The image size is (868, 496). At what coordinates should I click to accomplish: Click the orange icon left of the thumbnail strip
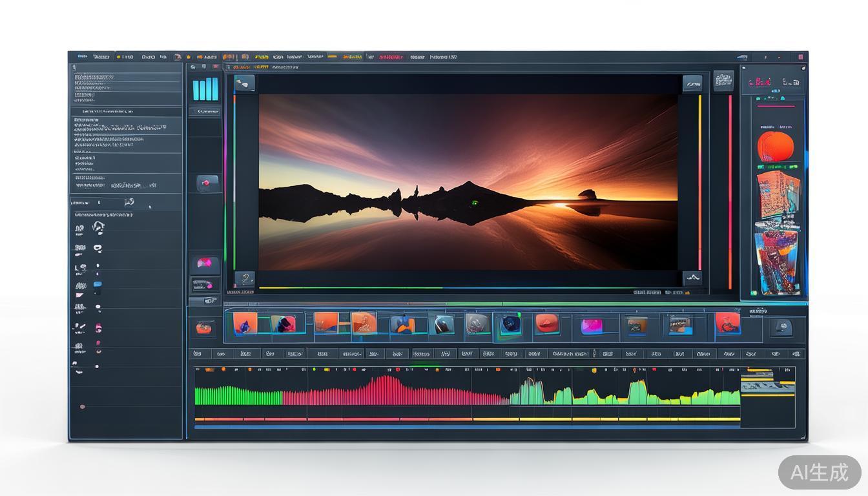[x=204, y=328]
